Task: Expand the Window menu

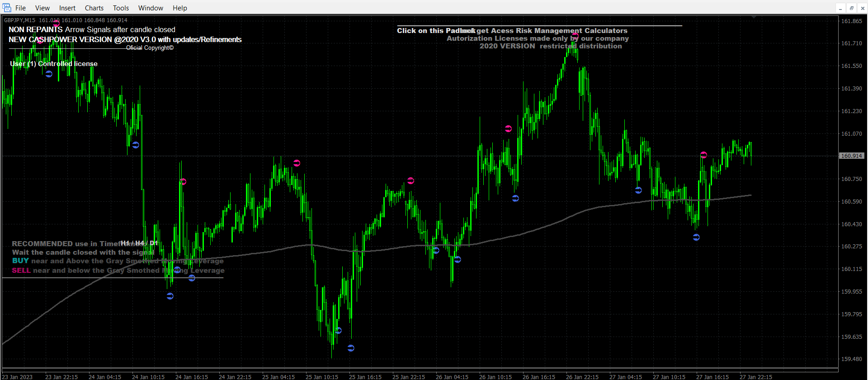Action: pos(151,8)
